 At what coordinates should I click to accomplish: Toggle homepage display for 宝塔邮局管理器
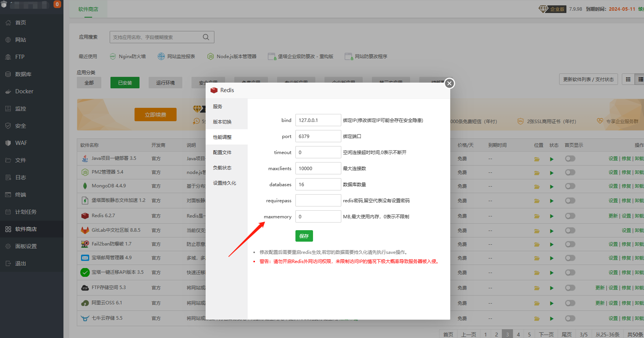(x=570, y=258)
